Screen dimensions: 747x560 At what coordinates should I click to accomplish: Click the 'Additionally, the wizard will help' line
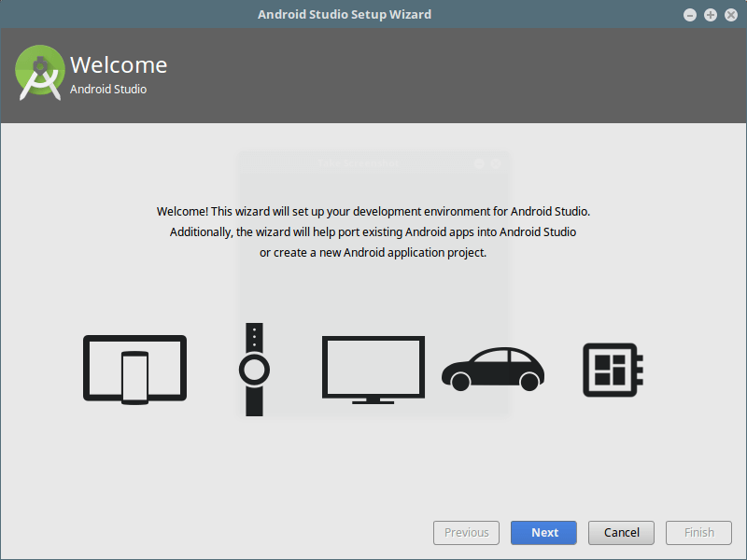click(373, 232)
